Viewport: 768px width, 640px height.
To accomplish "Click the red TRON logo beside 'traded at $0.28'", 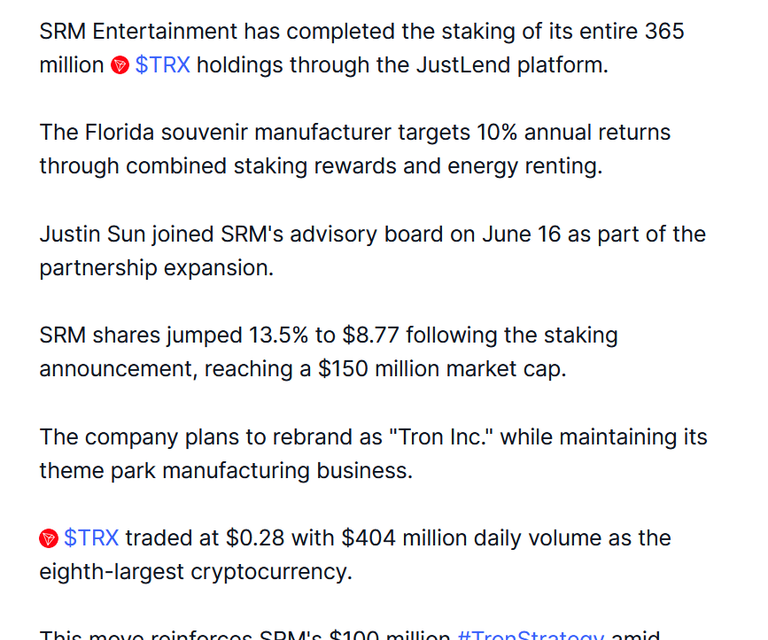I will [x=48, y=538].
